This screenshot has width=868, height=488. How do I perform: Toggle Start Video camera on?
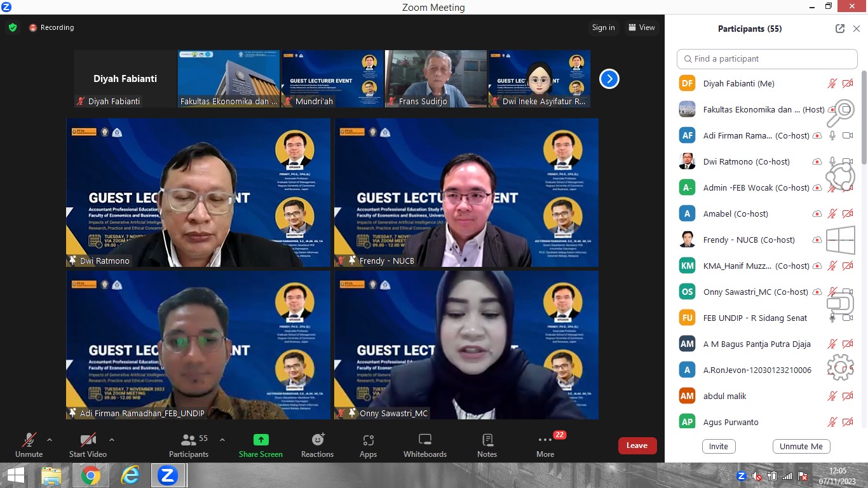pos(88,445)
